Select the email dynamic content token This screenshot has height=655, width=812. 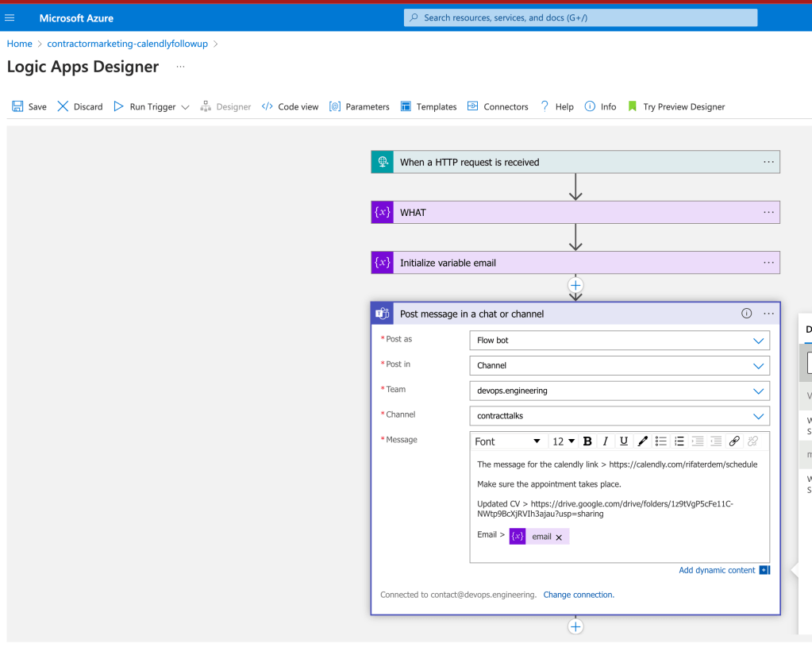pos(539,537)
